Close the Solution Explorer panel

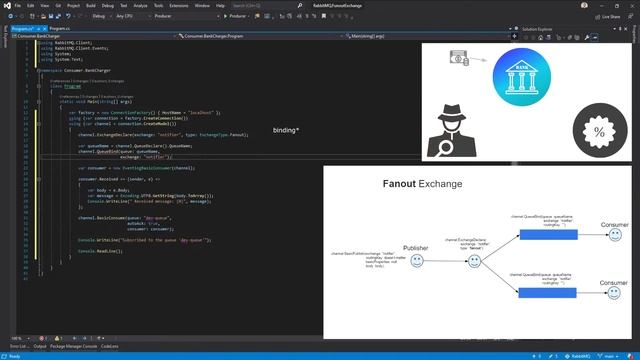[x=626, y=29]
